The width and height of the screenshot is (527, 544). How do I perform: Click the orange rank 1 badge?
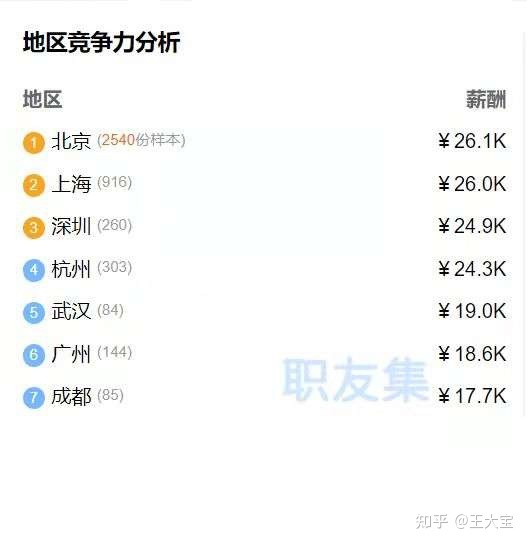tap(34, 142)
